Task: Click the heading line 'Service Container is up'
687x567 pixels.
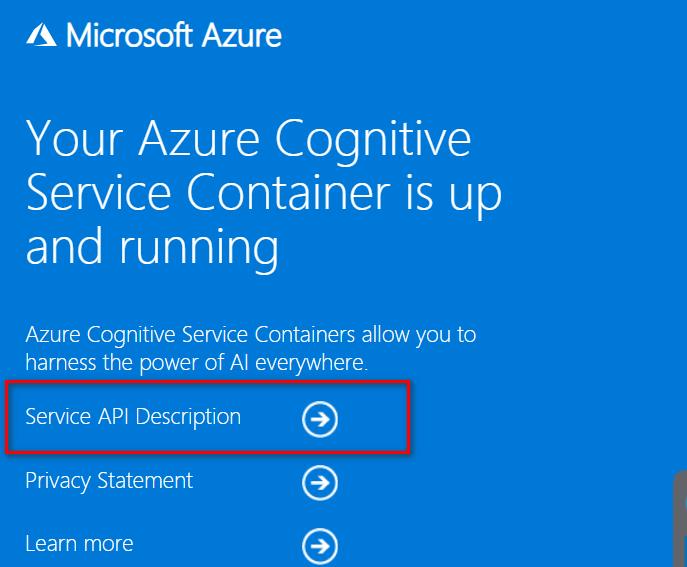Action: [x=263, y=193]
